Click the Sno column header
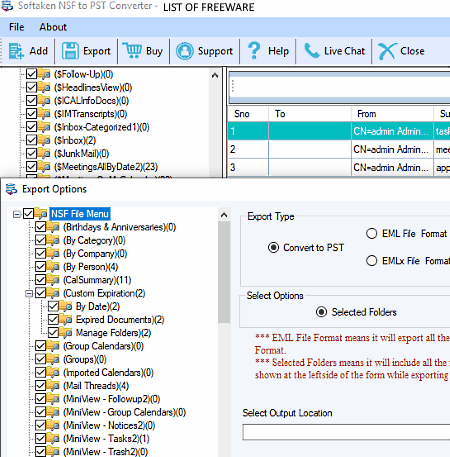Image resolution: width=450 pixels, height=457 pixels. pos(248,114)
